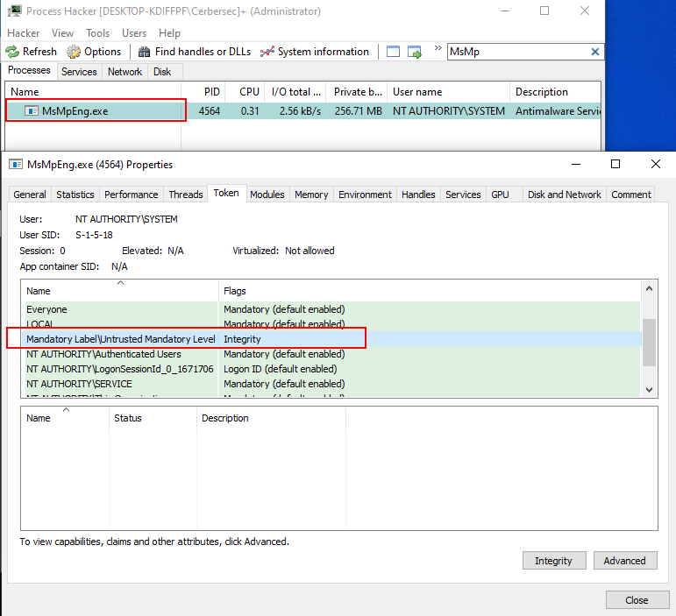The height and width of the screenshot is (616, 676).
Task: Maximize the Properties window
Action: point(616,164)
